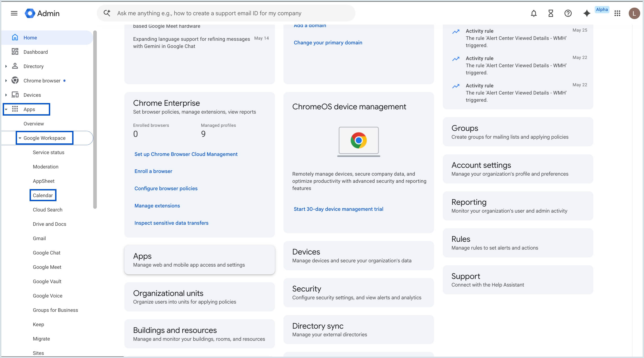Open Groups for Business
The image size is (644, 358).
[x=55, y=310]
